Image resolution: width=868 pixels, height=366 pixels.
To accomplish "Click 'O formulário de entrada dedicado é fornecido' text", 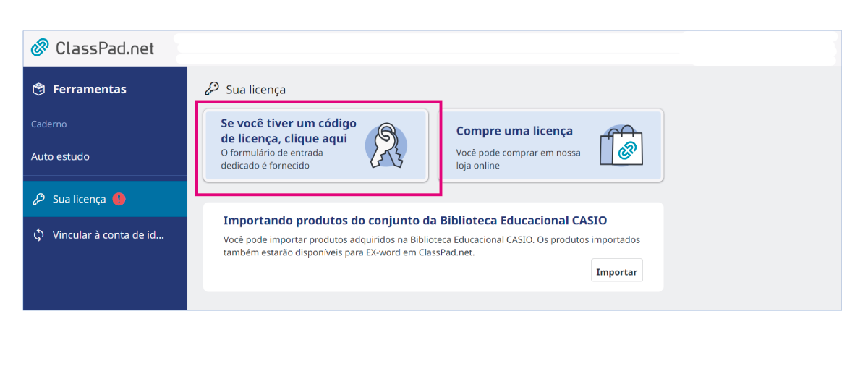I will click(272, 159).
